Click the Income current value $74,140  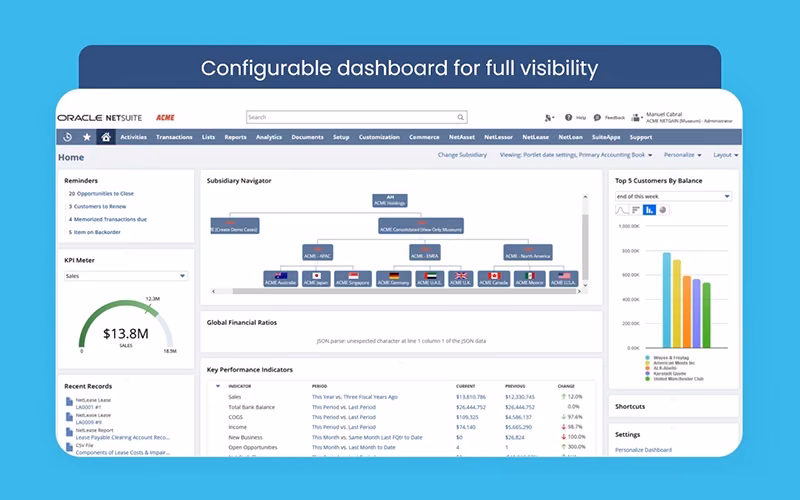(466, 427)
